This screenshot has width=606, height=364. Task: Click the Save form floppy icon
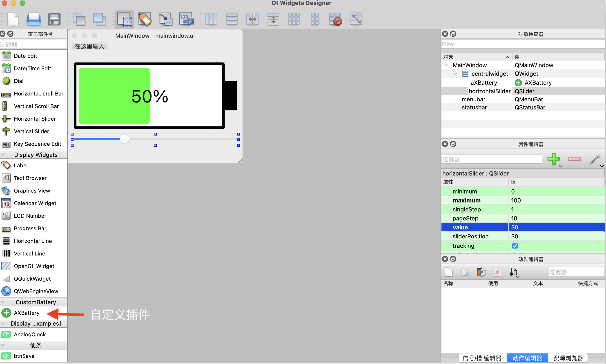[x=54, y=19]
